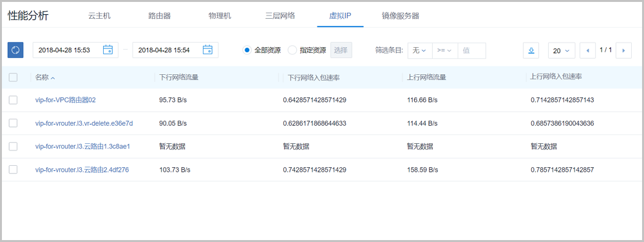Open calendar icon for end time 15:54

[207, 50]
